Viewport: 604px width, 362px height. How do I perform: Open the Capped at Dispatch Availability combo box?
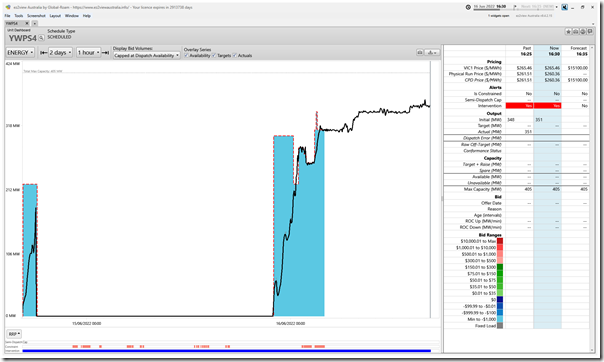coord(147,55)
